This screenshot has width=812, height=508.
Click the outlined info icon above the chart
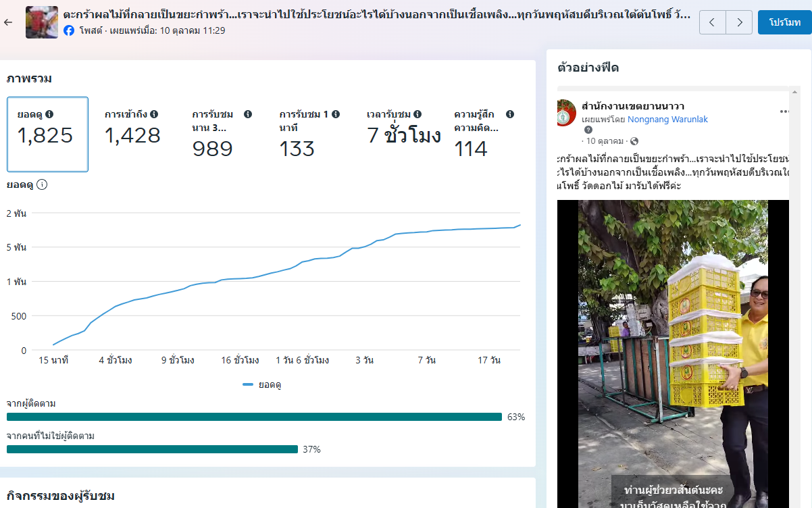(x=42, y=184)
